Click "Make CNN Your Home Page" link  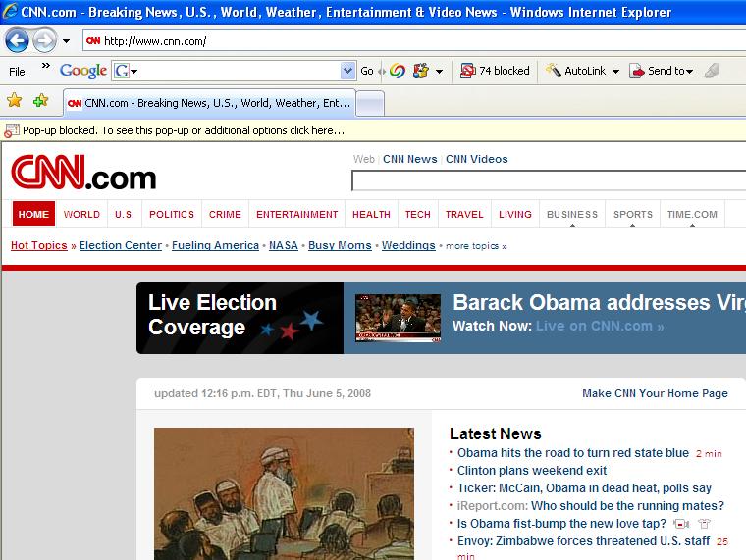click(655, 393)
